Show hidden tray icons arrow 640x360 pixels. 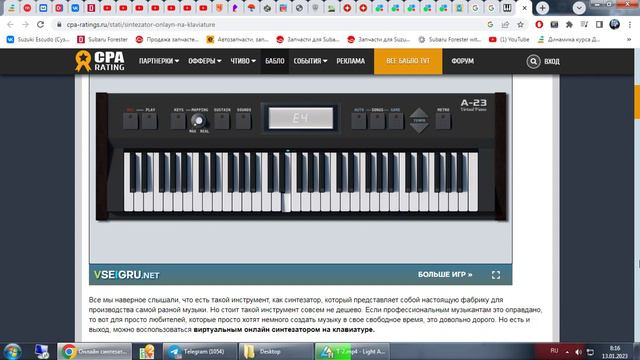tap(567, 352)
